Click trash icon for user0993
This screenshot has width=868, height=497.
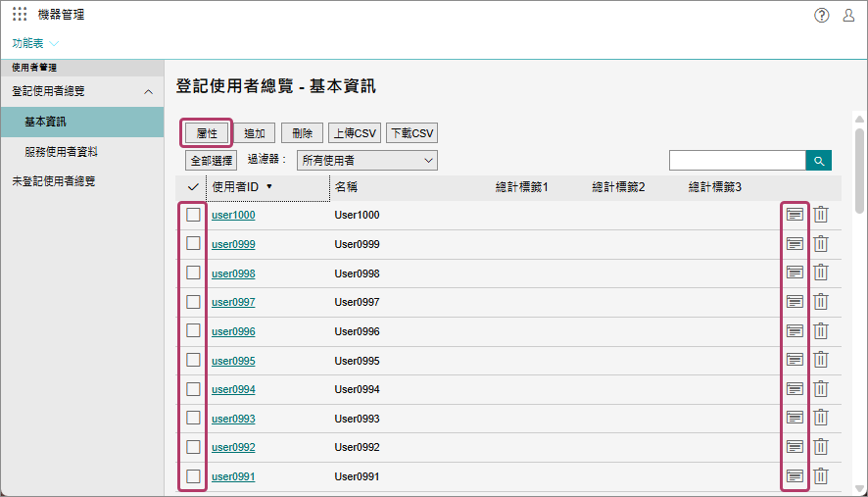coord(821,419)
